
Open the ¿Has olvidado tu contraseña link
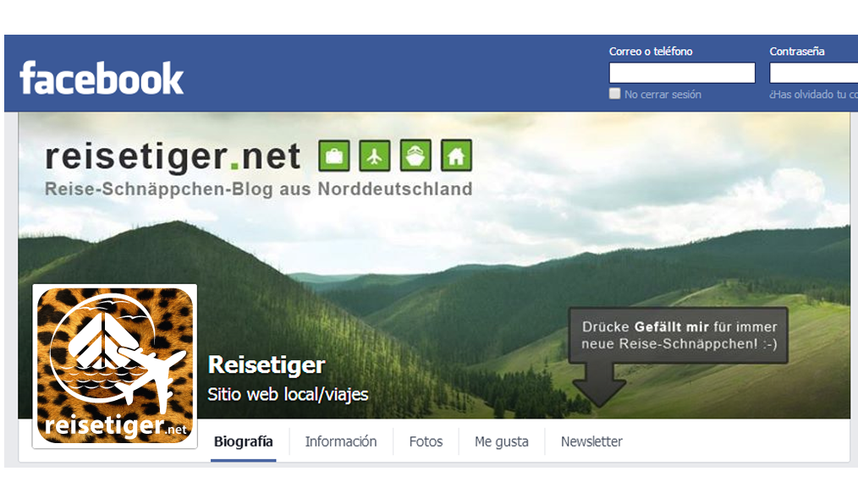pyautogui.click(x=814, y=95)
